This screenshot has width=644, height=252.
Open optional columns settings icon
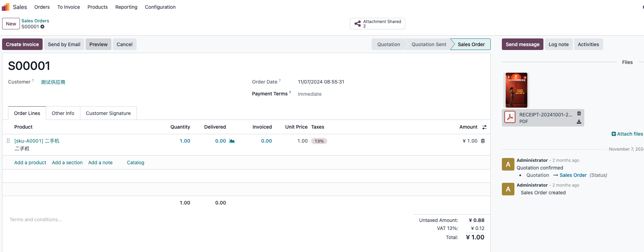click(x=484, y=127)
